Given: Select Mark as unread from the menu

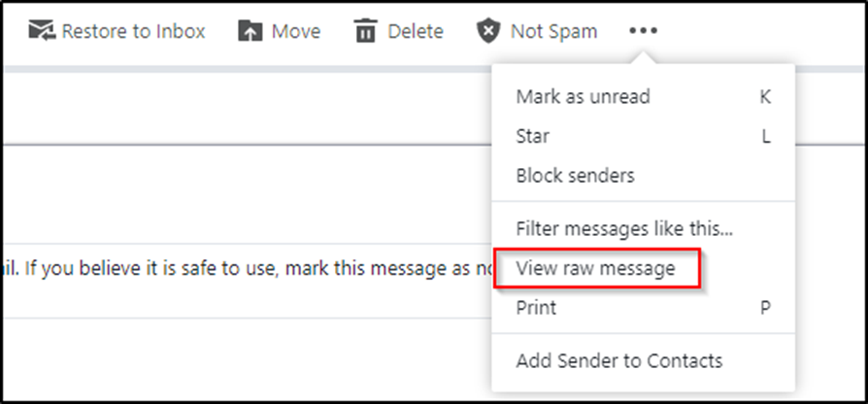Looking at the screenshot, I should point(583,97).
